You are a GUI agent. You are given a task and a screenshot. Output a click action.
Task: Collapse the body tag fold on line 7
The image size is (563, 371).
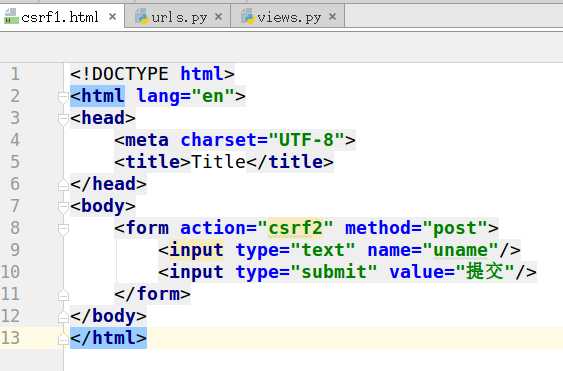pos(63,207)
